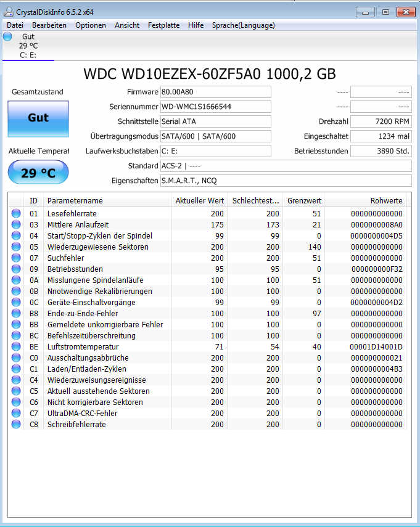Click the Schlechtest... column header
Screen dimensions: 420x527
pyautogui.click(x=255, y=201)
